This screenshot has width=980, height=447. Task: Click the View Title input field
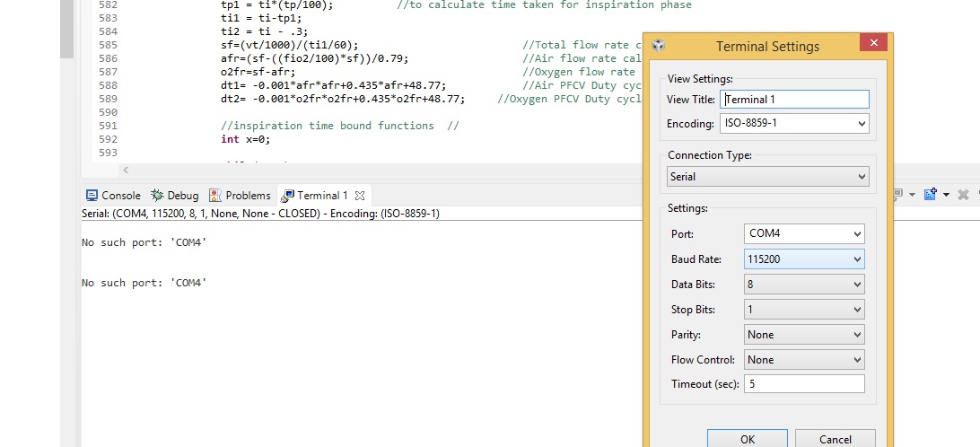pos(794,100)
